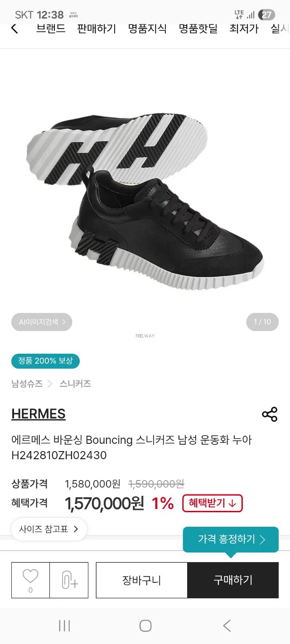Tap the paperclip plus compare icon

pyautogui.click(x=69, y=580)
